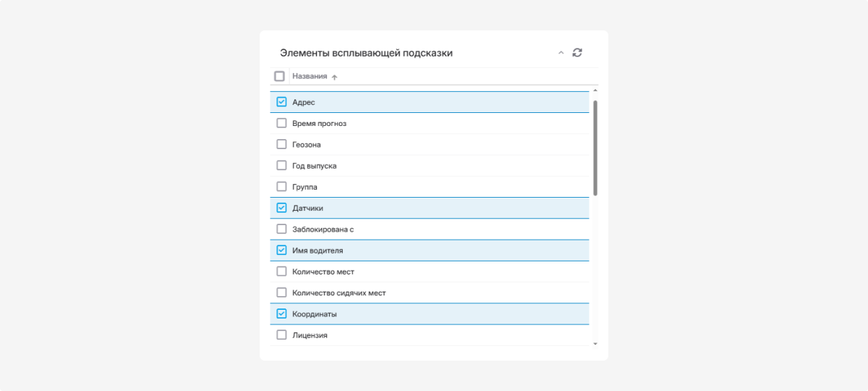The height and width of the screenshot is (391, 868).
Task: Toggle the select-all checkbox in header
Action: coord(279,76)
